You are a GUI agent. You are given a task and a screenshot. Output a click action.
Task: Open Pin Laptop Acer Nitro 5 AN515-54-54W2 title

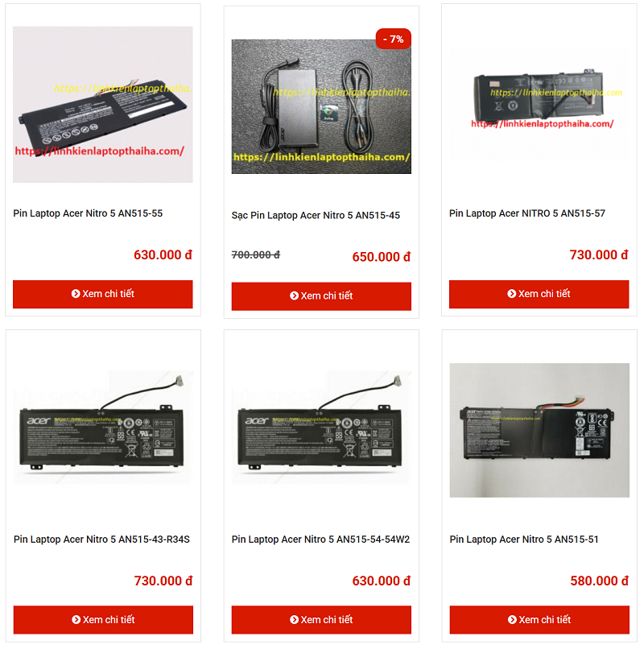coord(320,539)
